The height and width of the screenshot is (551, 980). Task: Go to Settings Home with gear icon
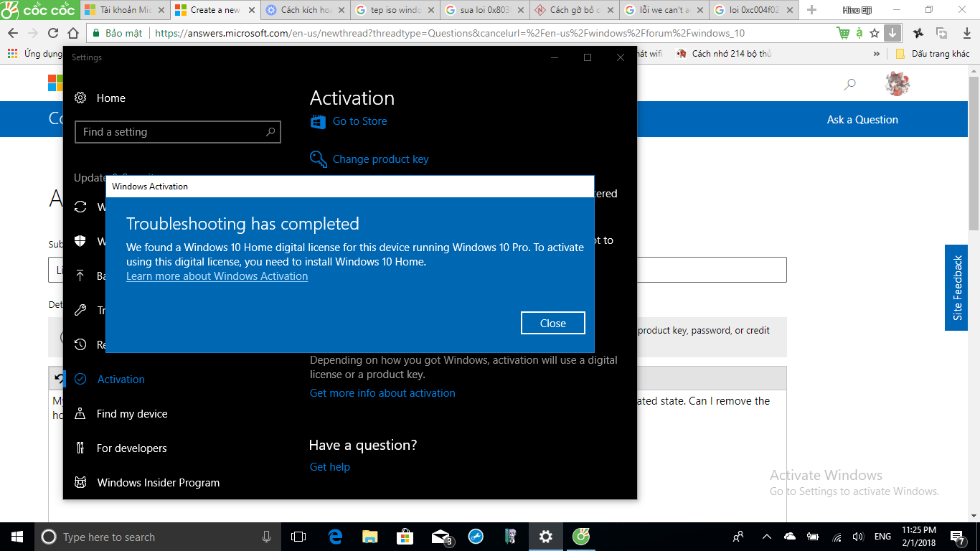pos(100,98)
